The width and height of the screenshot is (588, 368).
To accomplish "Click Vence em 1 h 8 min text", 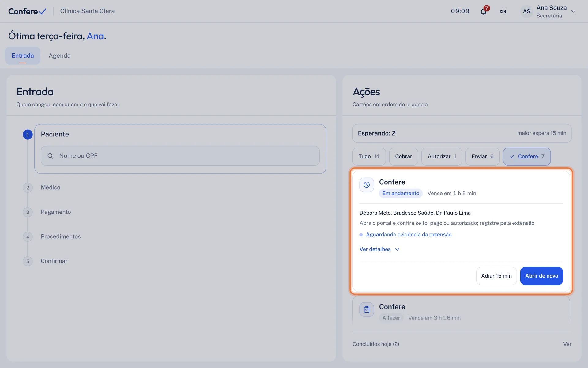I will (452, 193).
